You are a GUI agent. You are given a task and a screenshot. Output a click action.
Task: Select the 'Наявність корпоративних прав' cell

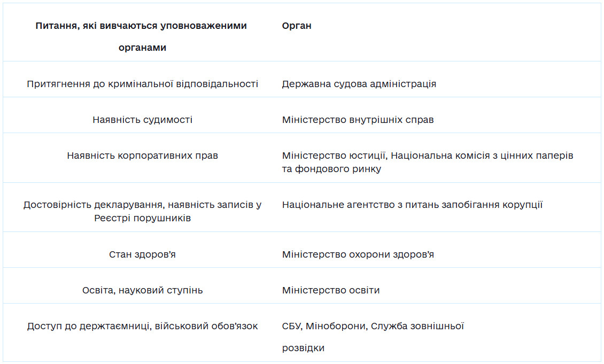(x=143, y=156)
